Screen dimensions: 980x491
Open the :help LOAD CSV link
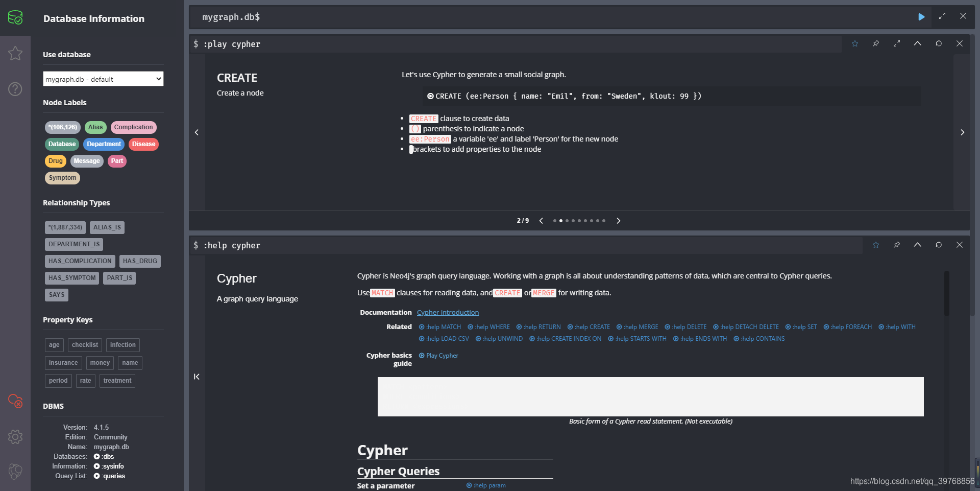tap(444, 339)
